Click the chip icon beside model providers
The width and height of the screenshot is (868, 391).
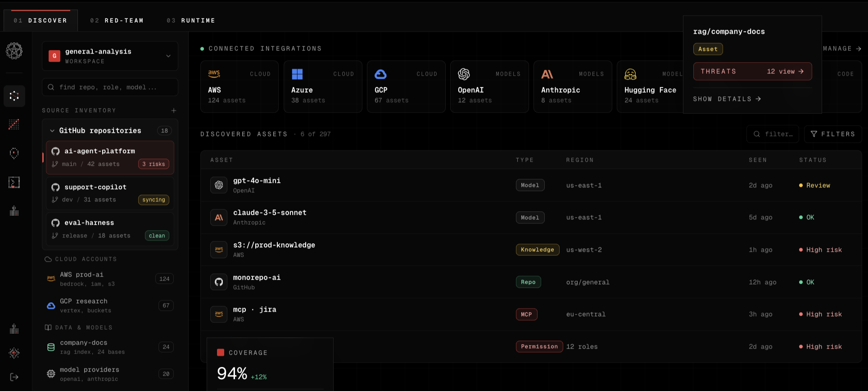(51, 374)
